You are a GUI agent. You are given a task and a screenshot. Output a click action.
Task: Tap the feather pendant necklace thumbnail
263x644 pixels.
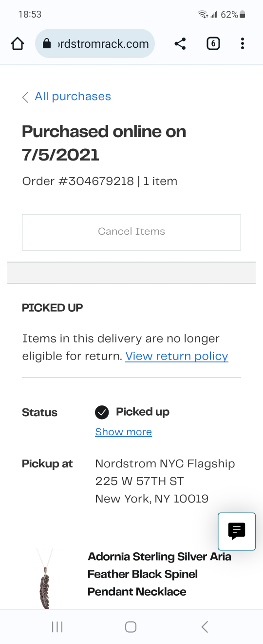point(45,578)
